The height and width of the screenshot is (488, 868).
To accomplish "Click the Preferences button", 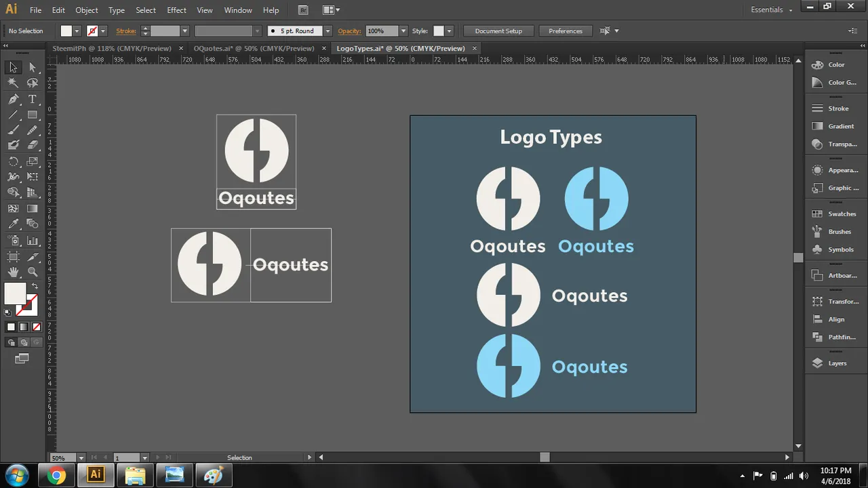I will [566, 31].
